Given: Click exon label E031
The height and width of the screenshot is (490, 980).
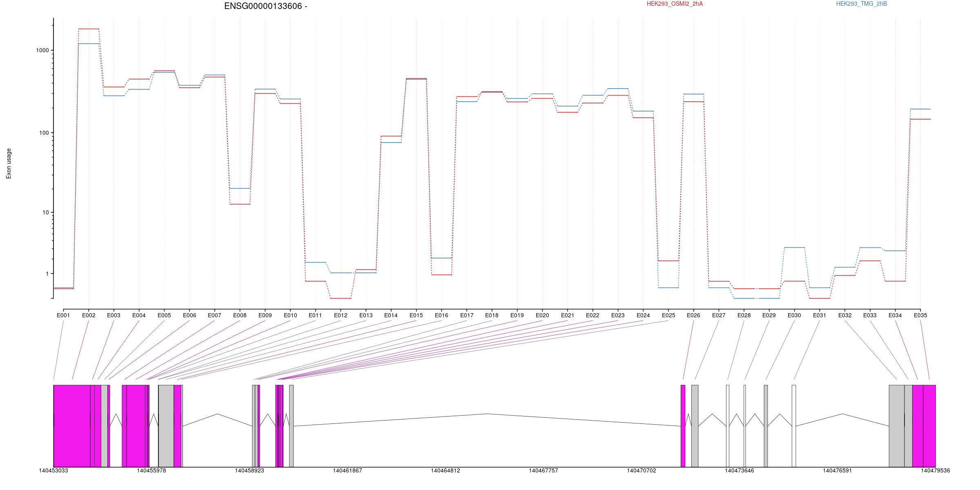Looking at the screenshot, I should [x=820, y=315].
